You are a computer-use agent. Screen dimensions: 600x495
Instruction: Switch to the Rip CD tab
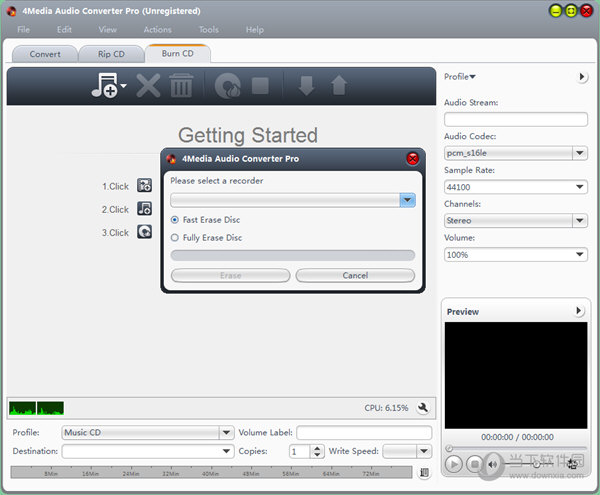[x=111, y=54]
